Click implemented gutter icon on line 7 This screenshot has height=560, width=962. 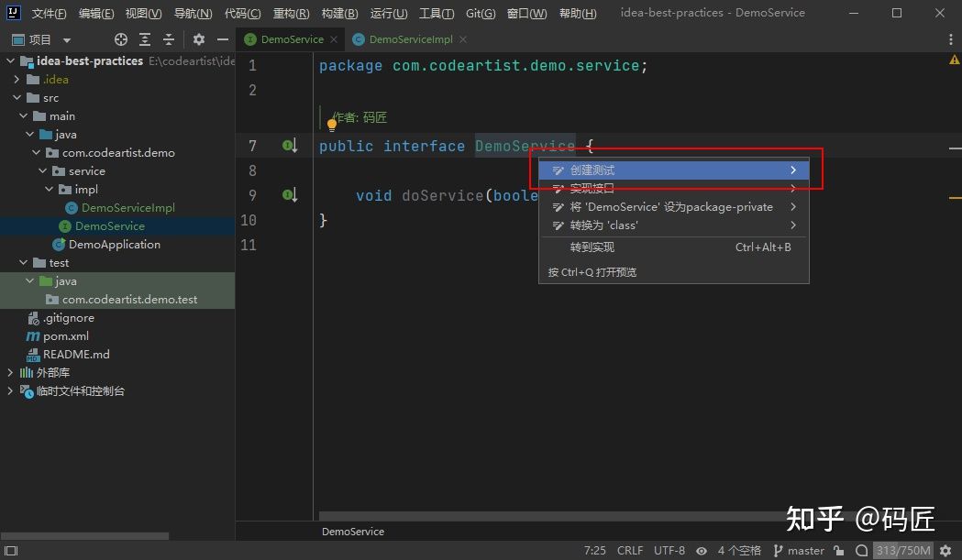290,146
